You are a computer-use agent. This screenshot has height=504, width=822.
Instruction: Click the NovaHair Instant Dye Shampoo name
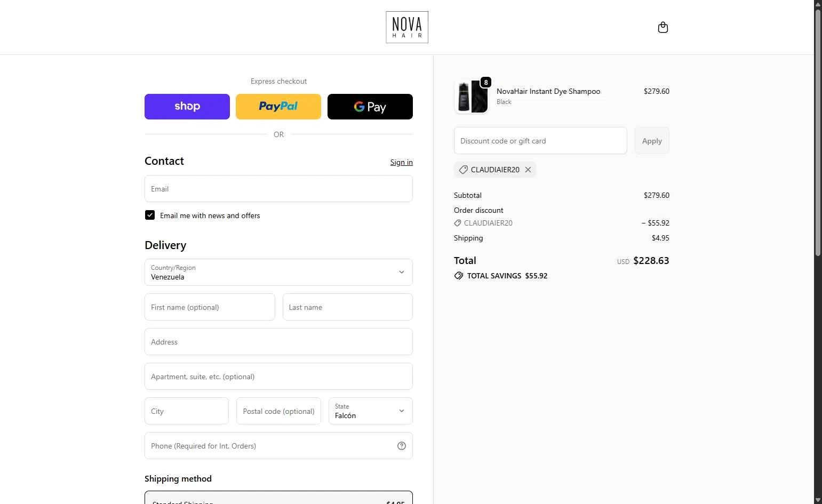click(x=548, y=91)
